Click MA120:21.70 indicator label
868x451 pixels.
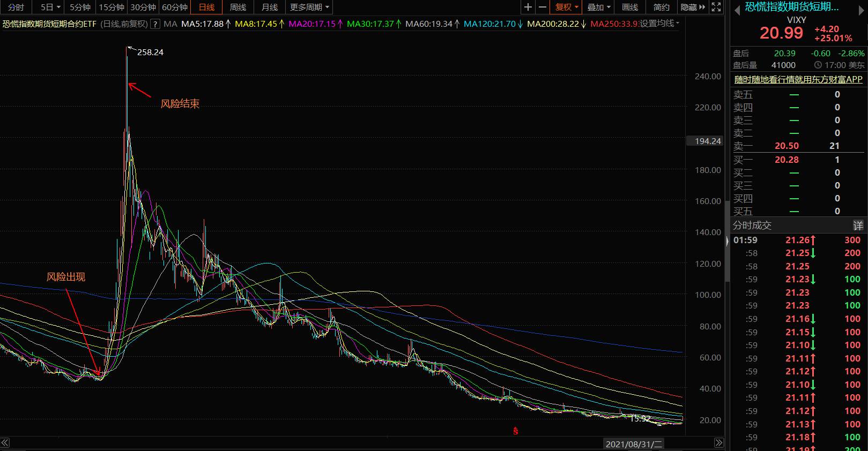493,24
